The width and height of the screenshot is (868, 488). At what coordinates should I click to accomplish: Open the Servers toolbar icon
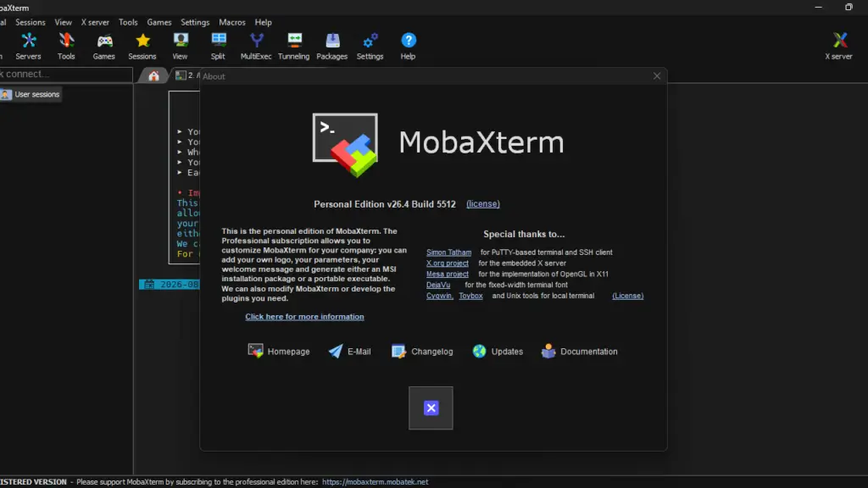(x=28, y=41)
